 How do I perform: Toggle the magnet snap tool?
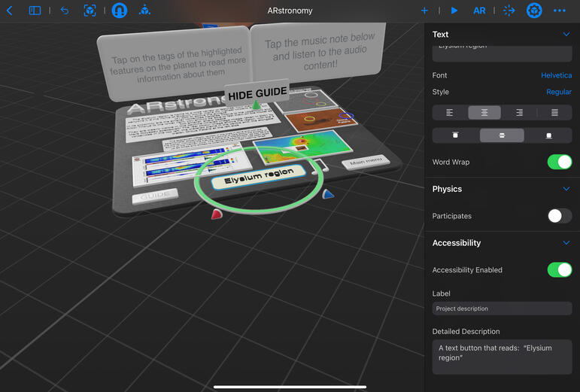[119, 11]
